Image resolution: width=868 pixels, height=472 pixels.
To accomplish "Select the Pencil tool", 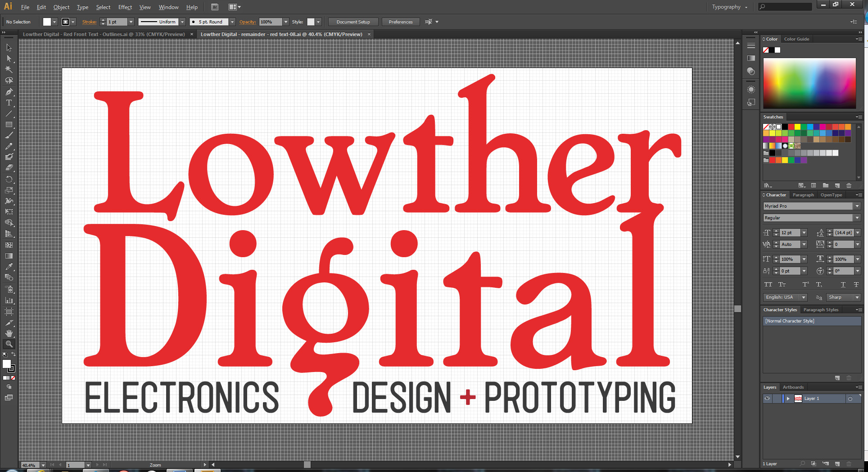I will [9, 146].
